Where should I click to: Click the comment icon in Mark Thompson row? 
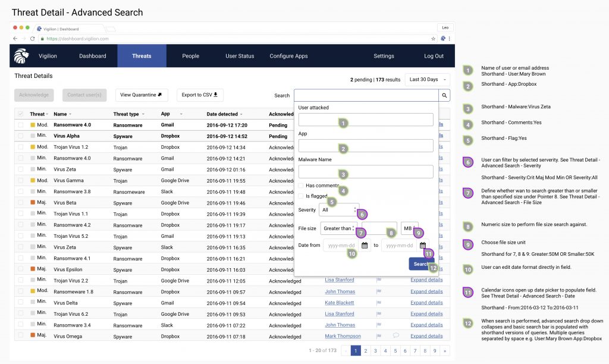click(396, 336)
